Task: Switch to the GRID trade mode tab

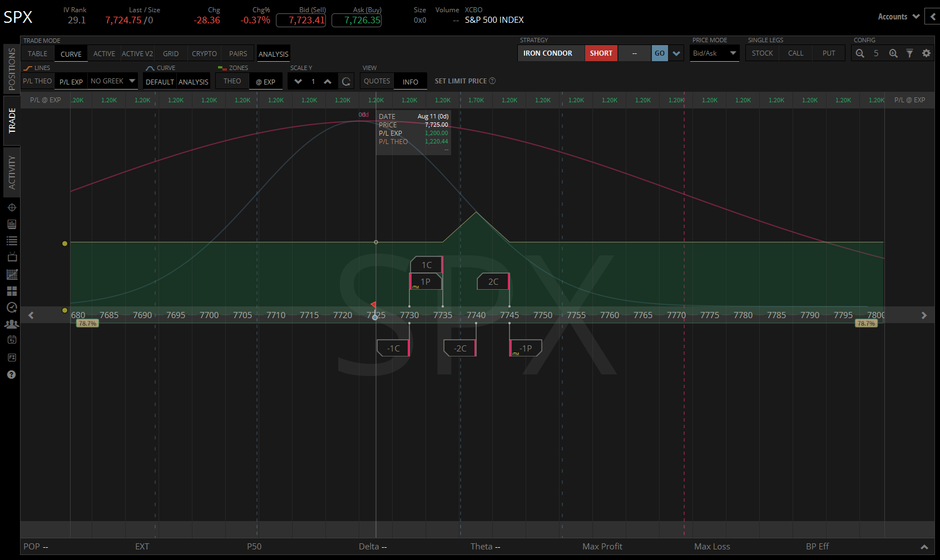Action: (x=171, y=54)
